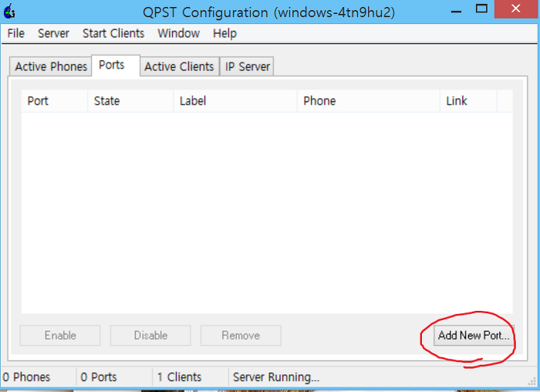540x392 pixels.
Task: Click the Remove button
Action: point(241,336)
